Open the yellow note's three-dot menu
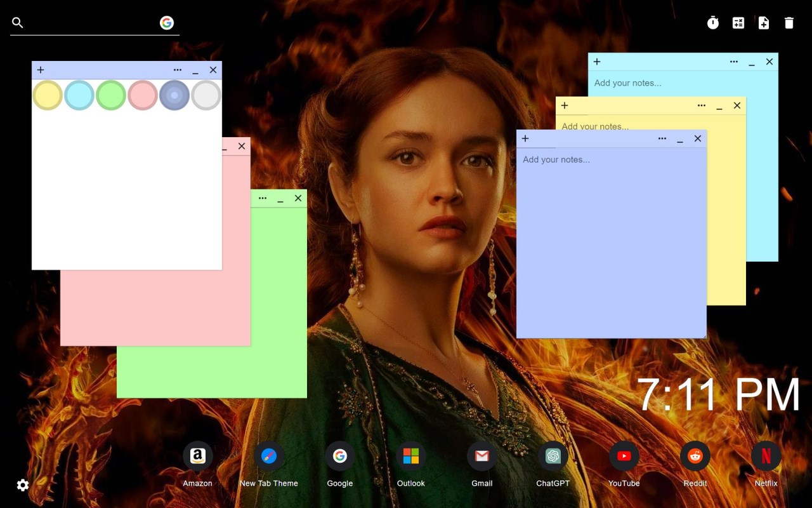Screen dimensions: 812x508 click(702, 105)
